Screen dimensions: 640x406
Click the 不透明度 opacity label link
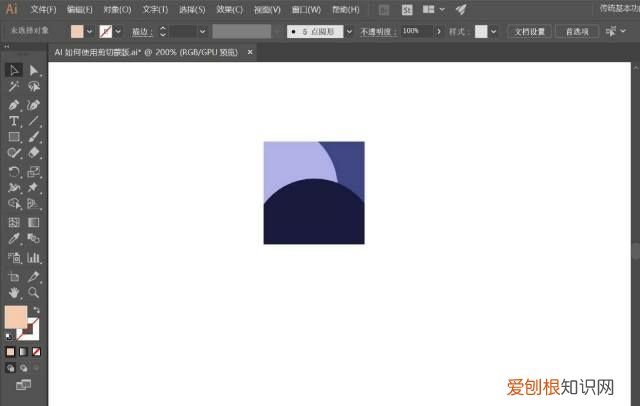click(378, 31)
